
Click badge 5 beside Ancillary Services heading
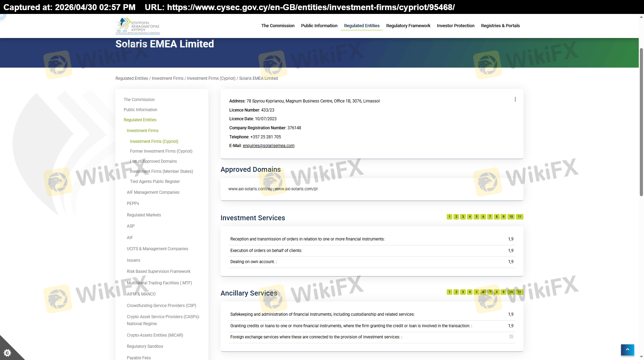point(476,292)
